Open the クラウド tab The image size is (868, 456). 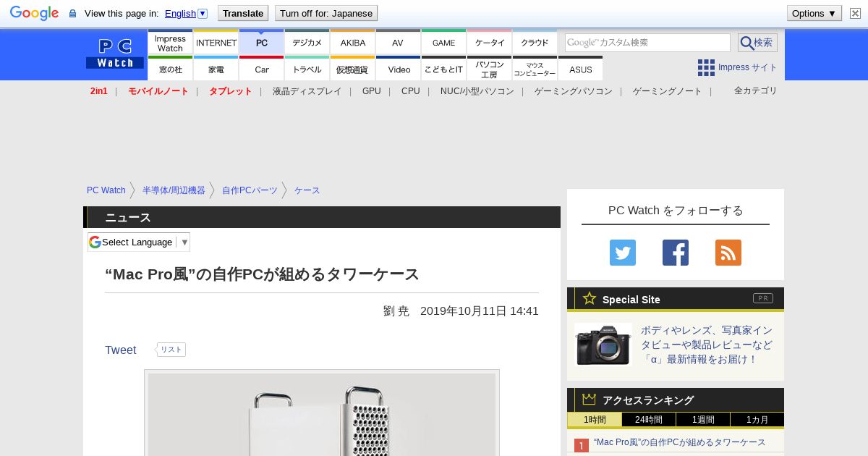pos(535,43)
